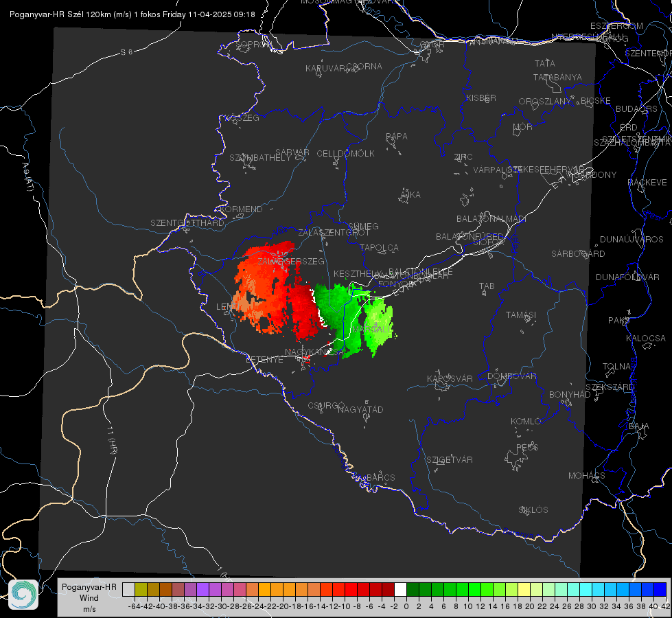Click the LETENYE label

point(264,360)
